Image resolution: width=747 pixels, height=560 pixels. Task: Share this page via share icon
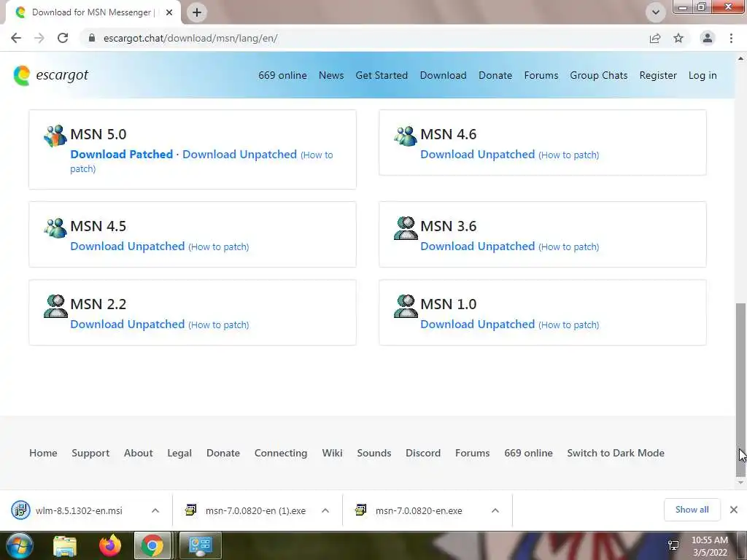click(655, 38)
